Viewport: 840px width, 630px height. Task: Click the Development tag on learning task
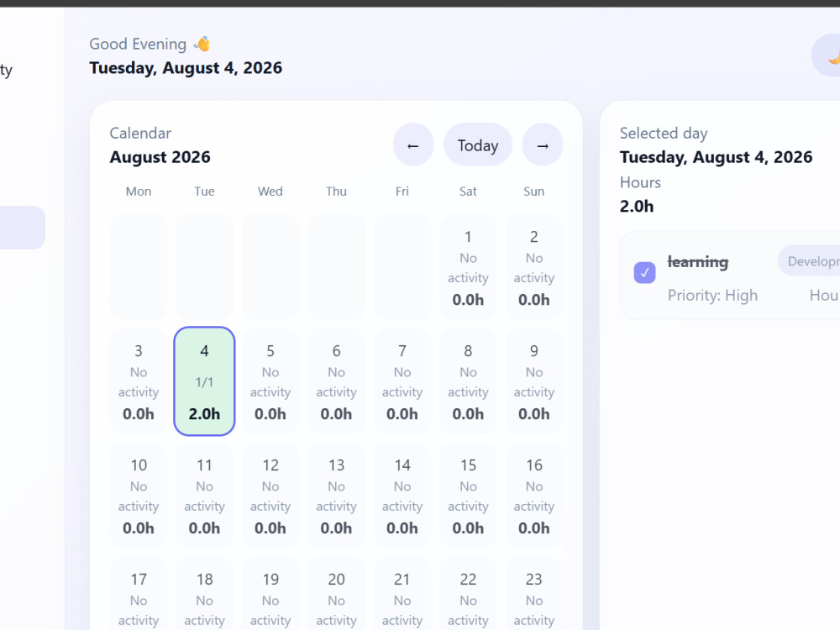point(810,261)
